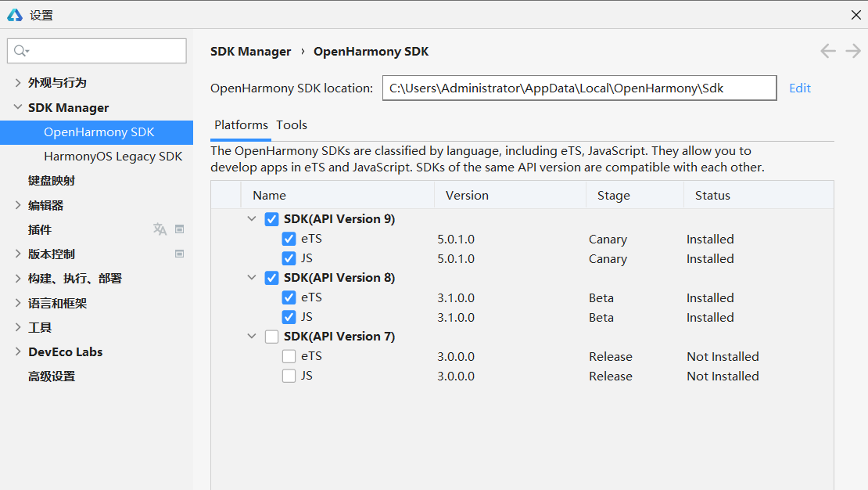Click the 5.0.1.0 version in eTS API 9 row

456,240
